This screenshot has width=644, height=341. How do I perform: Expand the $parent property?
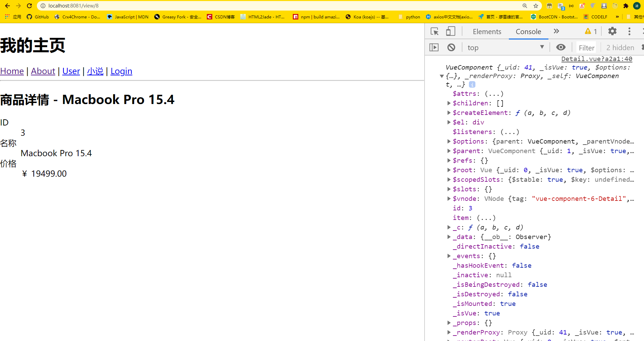click(x=449, y=151)
